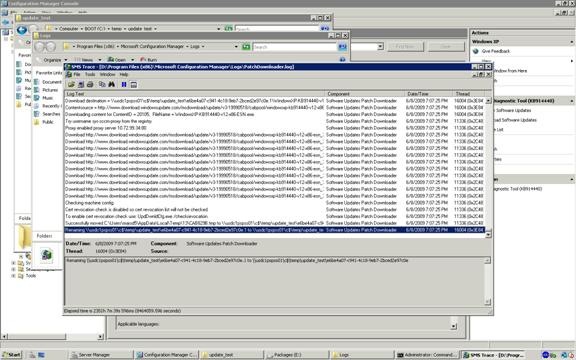Toggle the Show/Hide Details icon in SMS Trace toolbar

coord(134,84)
